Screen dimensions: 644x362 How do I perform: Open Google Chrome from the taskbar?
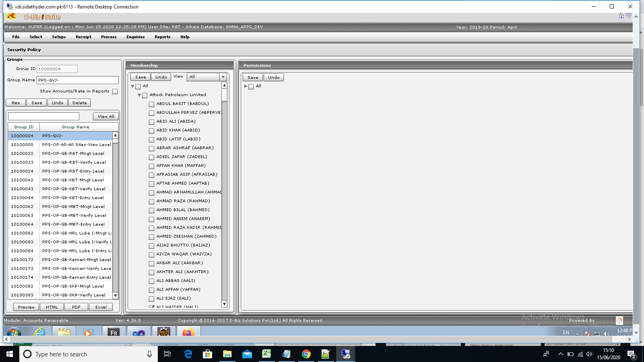click(306, 354)
